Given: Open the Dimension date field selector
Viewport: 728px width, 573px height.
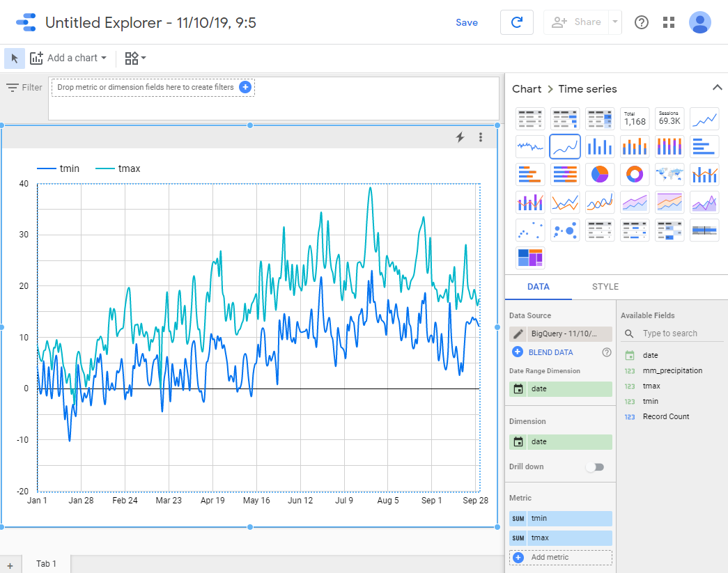Looking at the screenshot, I should pos(560,441).
